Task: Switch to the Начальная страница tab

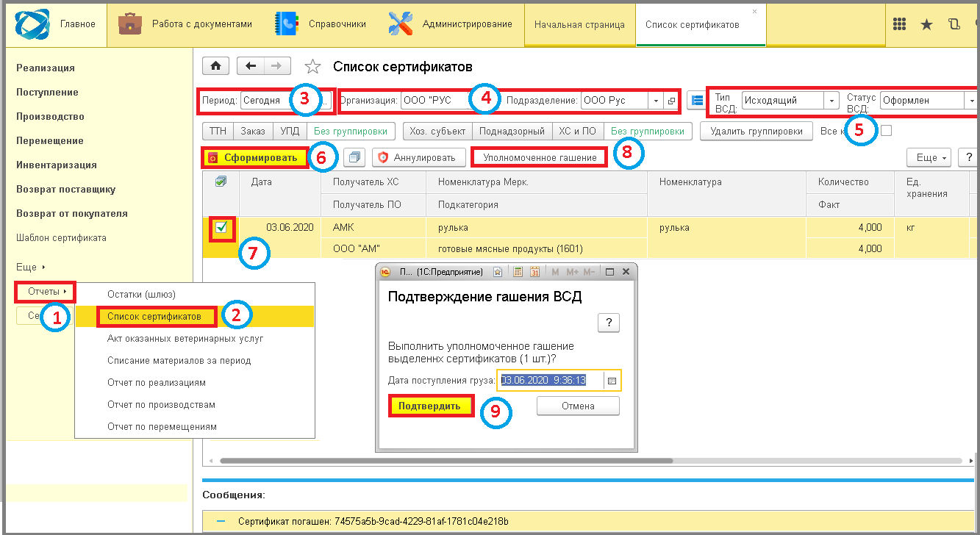Action: click(x=579, y=24)
